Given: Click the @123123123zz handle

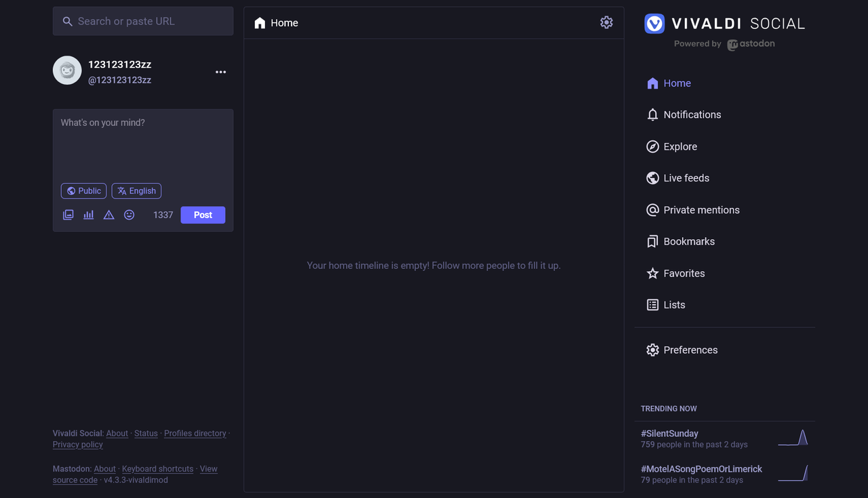Looking at the screenshot, I should coord(119,80).
